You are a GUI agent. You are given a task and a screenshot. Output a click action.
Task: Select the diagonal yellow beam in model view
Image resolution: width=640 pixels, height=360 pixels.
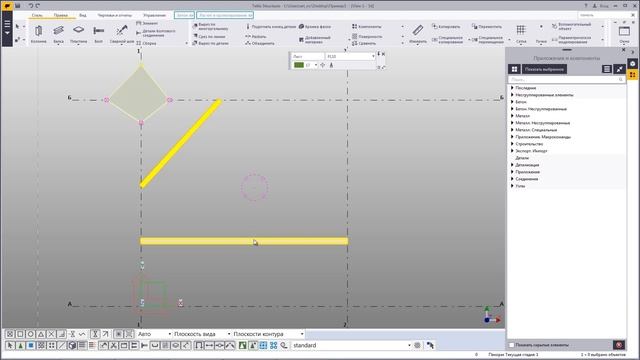click(181, 143)
